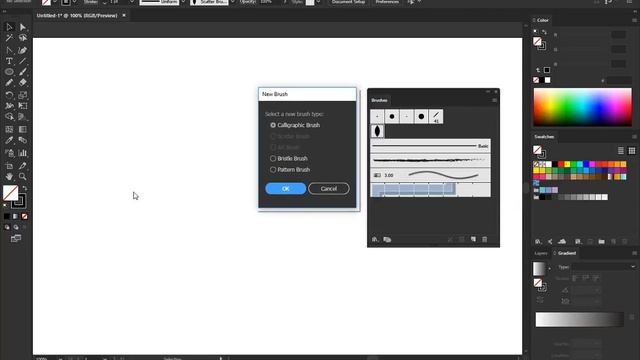The width and height of the screenshot is (640, 360).
Task: Select the Pencil tool
Action: (9, 82)
